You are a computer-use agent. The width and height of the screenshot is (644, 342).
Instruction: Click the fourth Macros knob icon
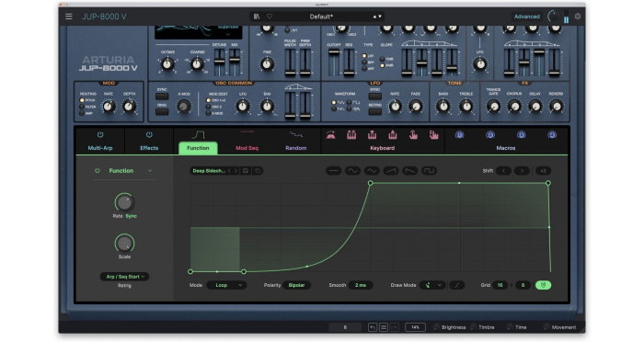[x=552, y=134]
